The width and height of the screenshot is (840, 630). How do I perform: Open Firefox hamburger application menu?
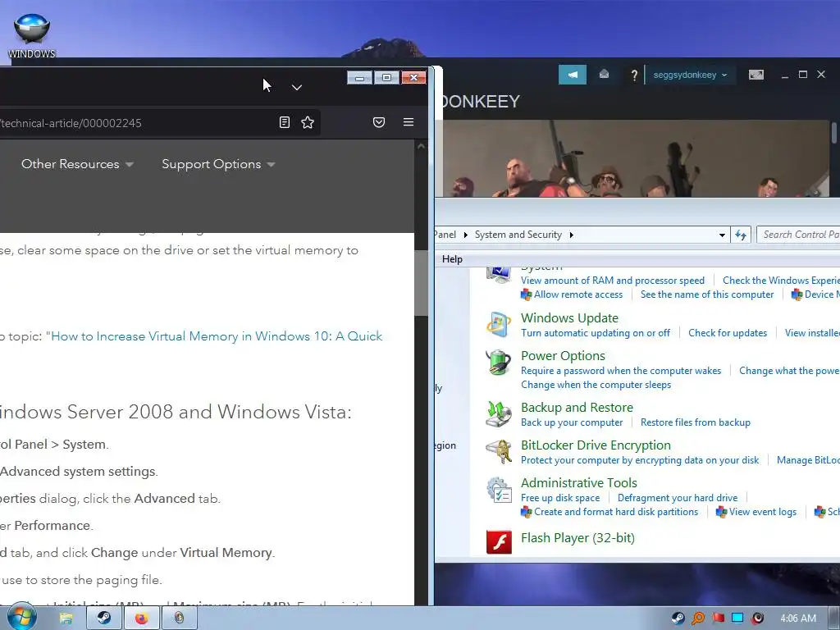[x=409, y=122]
